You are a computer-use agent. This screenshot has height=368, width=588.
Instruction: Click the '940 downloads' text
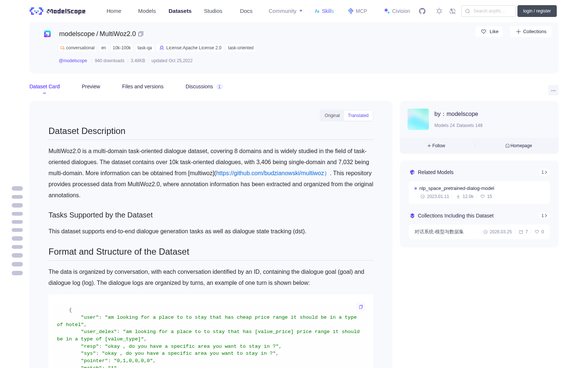(x=110, y=61)
